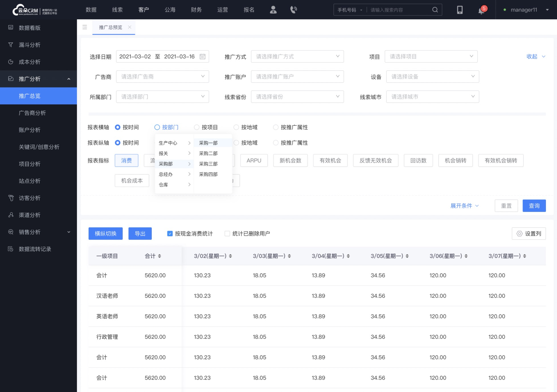The image size is (557, 392).
Task: Click date range input field to edit
Action: click(163, 56)
